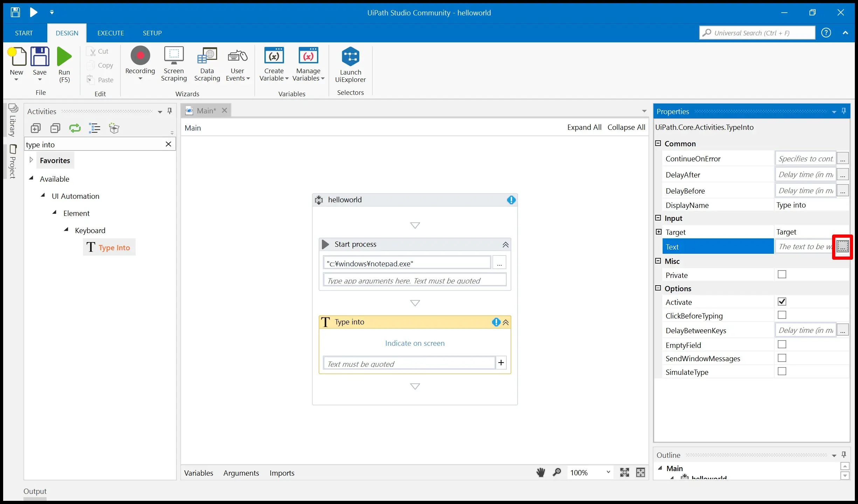Open the Screen Scraping wizard
The width and height of the screenshot is (858, 504).
(x=174, y=64)
